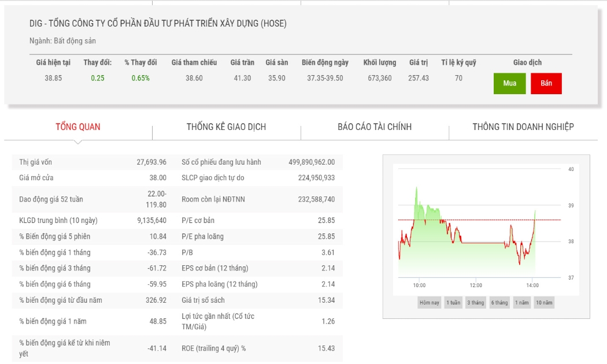Open the TỔNG QUAN tab

78,127
